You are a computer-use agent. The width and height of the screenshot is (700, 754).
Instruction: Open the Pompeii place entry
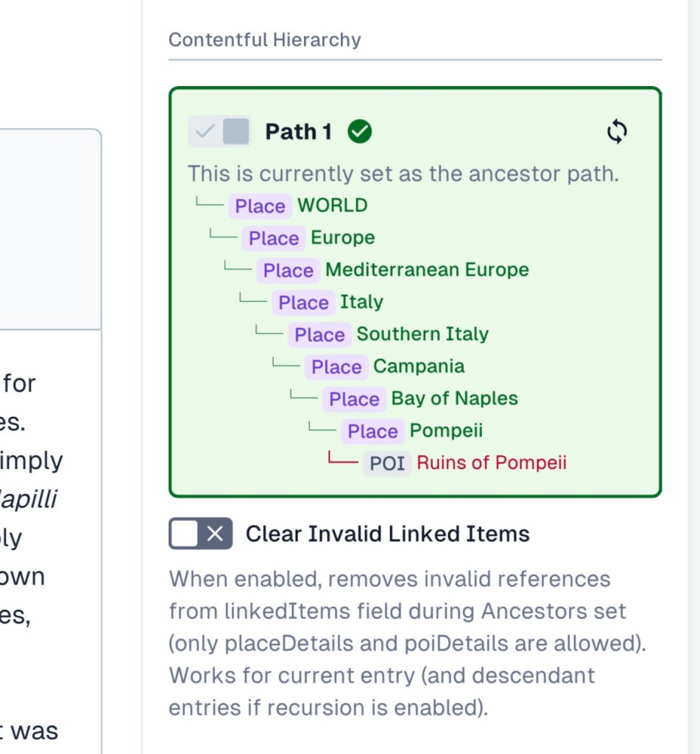tap(446, 431)
